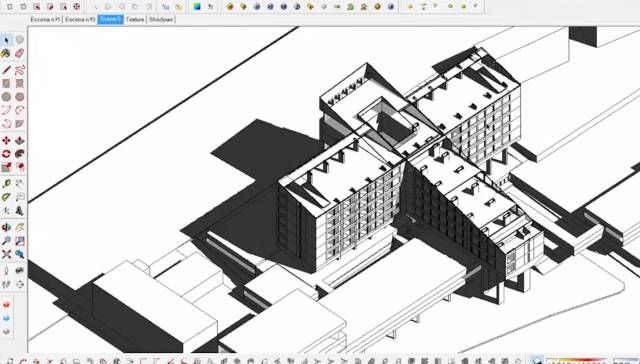The height and width of the screenshot is (364, 640).
Task: Choose the Scale tool
Action: tap(6, 167)
